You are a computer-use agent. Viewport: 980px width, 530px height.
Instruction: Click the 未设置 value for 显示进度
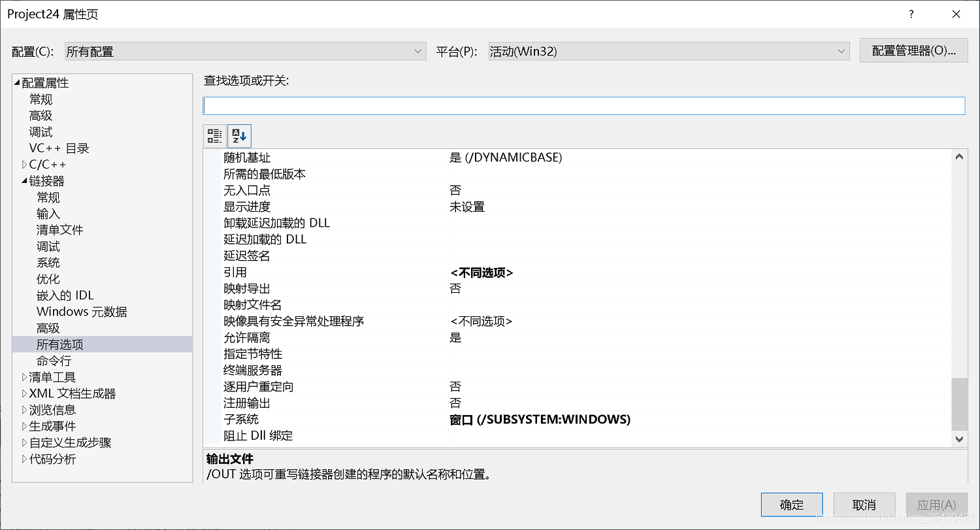[467, 207]
